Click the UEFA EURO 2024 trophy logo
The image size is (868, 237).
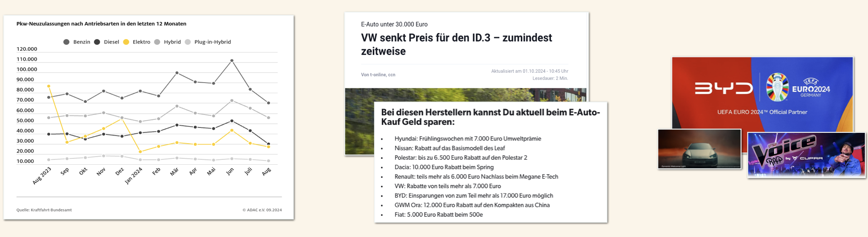(x=777, y=87)
